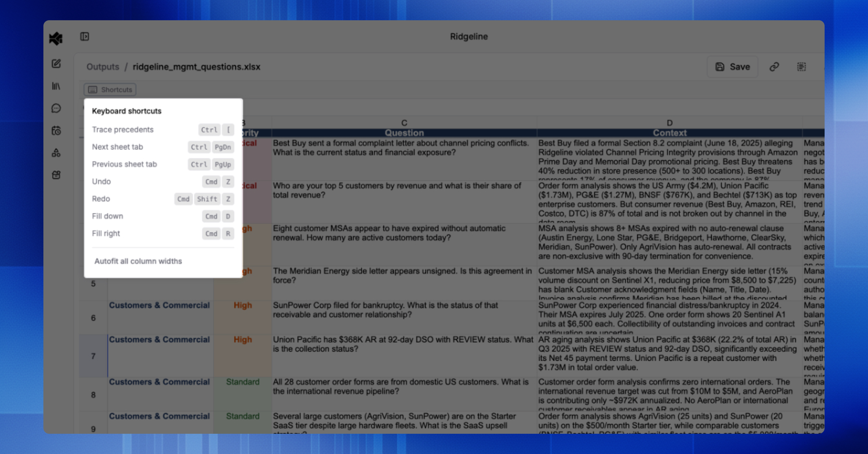Click the Context header cell
868x454 pixels.
670,133
